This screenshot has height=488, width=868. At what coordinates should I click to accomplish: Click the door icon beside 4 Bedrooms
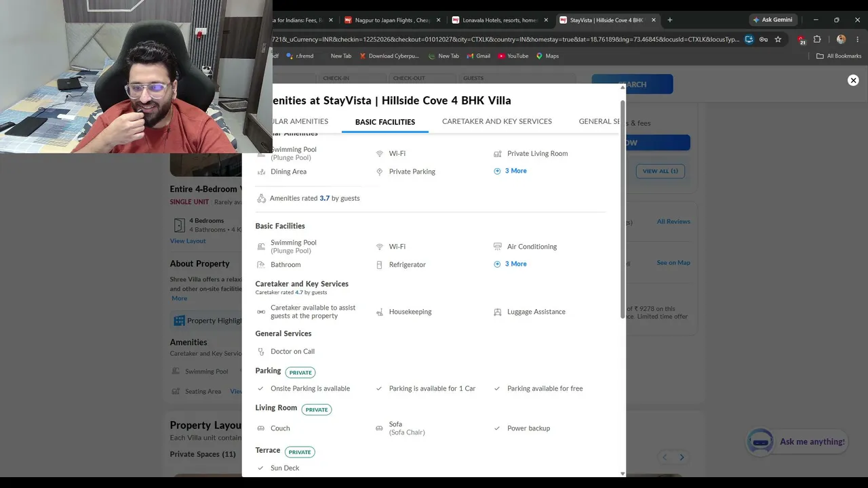pyautogui.click(x=179, y=225)
